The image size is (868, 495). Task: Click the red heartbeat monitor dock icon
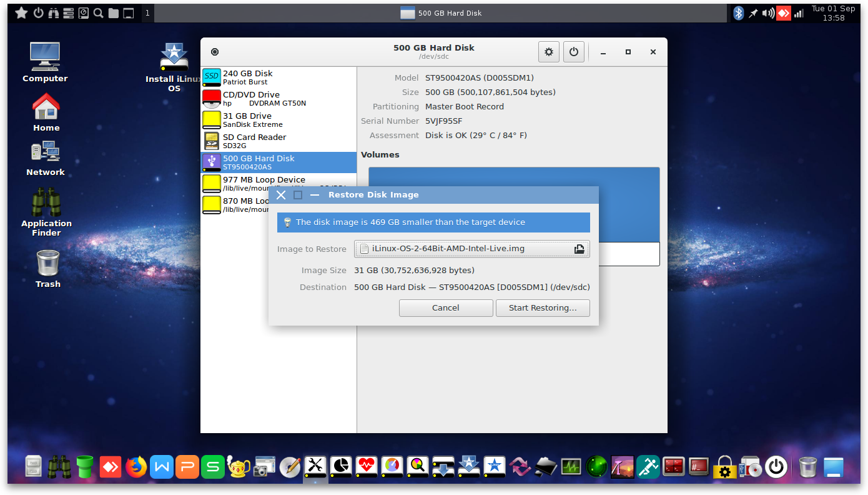pos(367,466)
